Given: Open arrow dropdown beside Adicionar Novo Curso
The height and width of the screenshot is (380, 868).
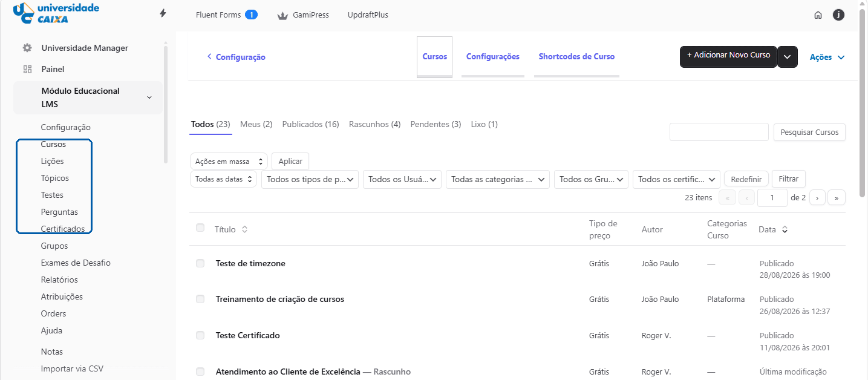Looking at the screenshot, I should 788,56.
